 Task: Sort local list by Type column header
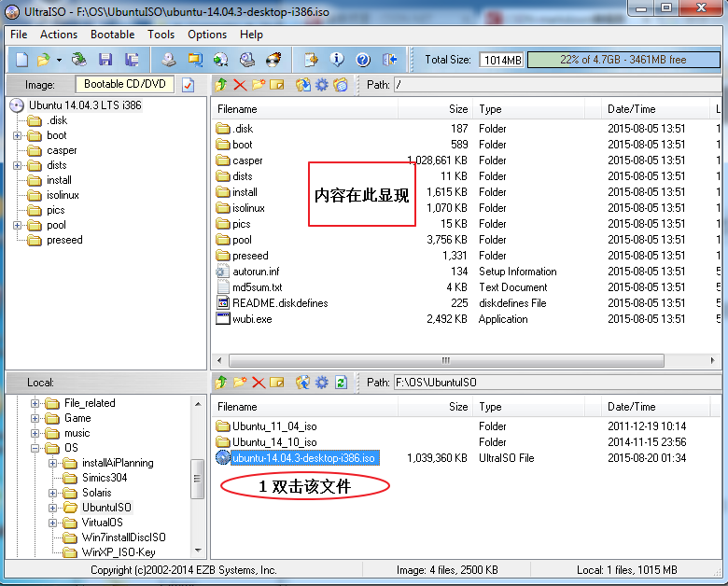[x=528, y=407]
